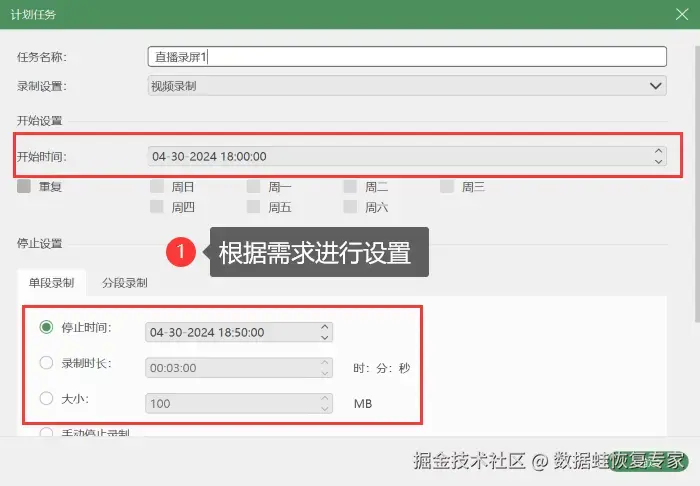
Task: Select the 录制时长 radio button
Action: pyautogui.click(x=46, y=363)
